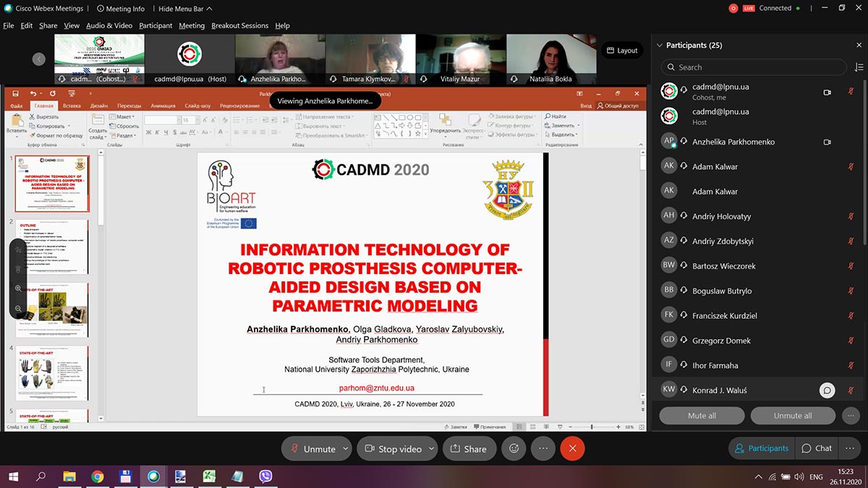This screenshot has width=868, height=488.
Task: Toggle mute status for Adam Kalwar
Action: 851,166
